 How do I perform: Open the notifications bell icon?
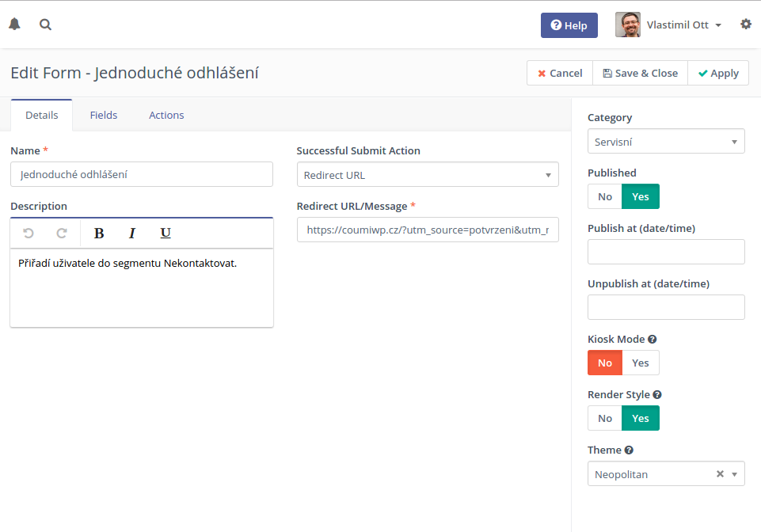click(14, 25)
